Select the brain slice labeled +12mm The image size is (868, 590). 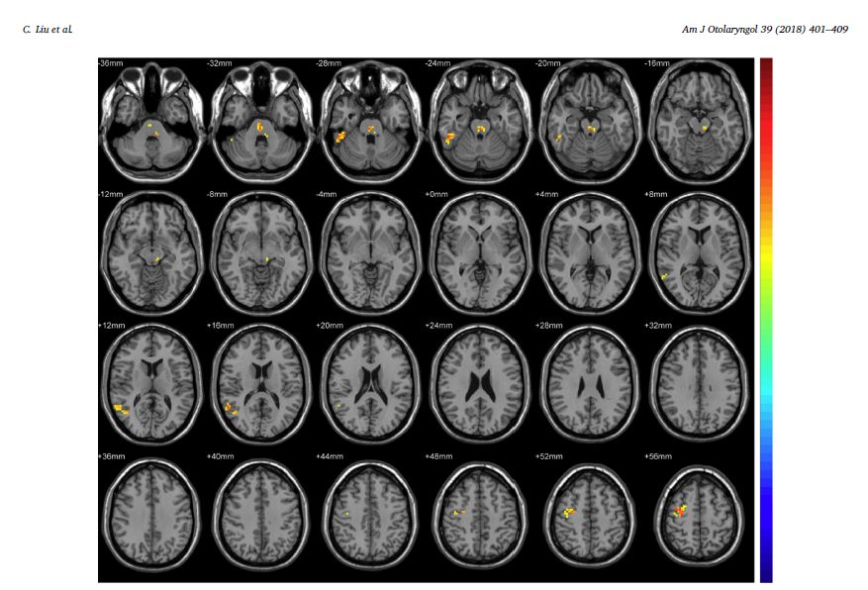(x=152, y=384)
